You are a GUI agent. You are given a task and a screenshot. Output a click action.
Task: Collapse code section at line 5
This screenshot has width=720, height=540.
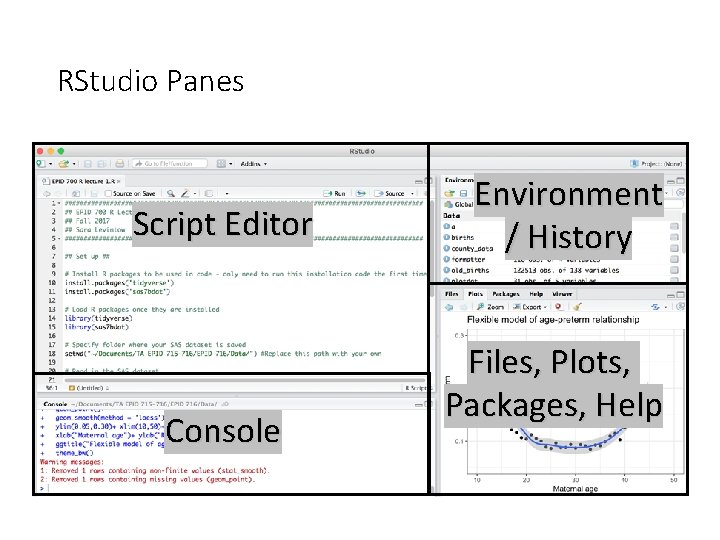(59, 238)
